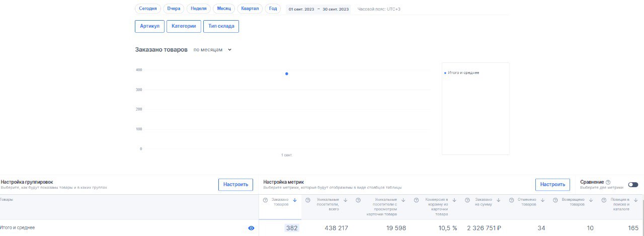The width and height of the screenshot is (644, 236).
Task: Select the Неделя period filter
Action: pyautogui.click(x=199, y=9)
